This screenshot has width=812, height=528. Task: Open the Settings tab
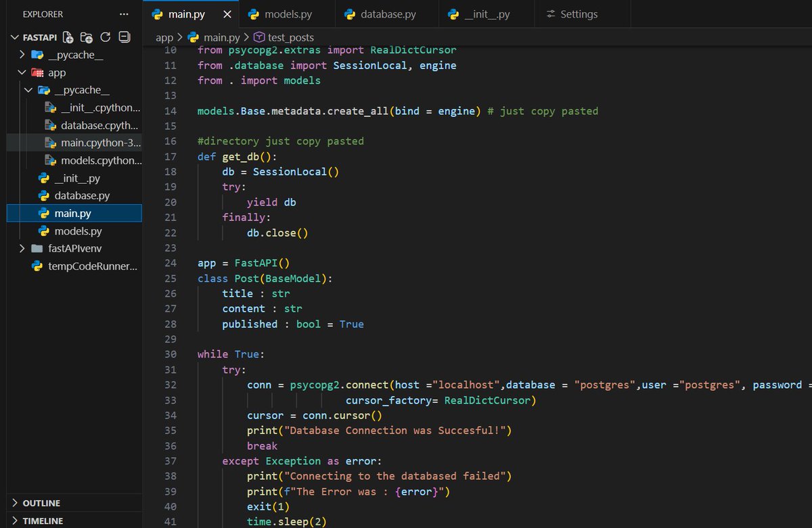click(x=579, y=14)
